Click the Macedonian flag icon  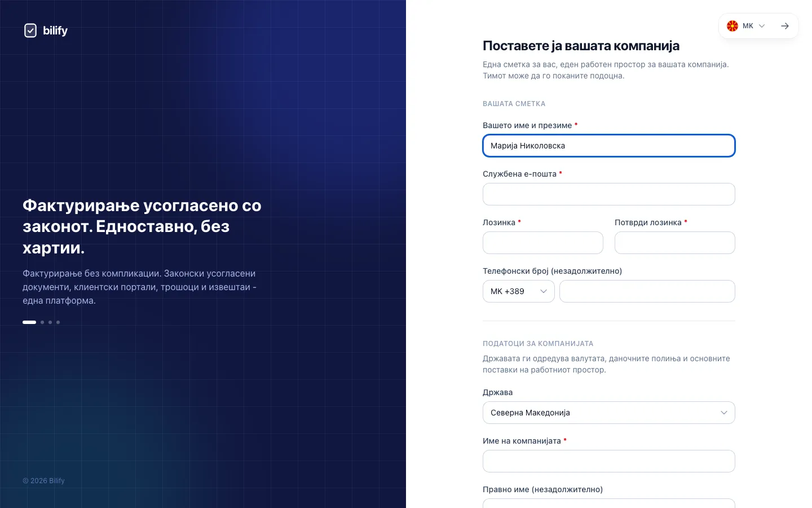732,26
